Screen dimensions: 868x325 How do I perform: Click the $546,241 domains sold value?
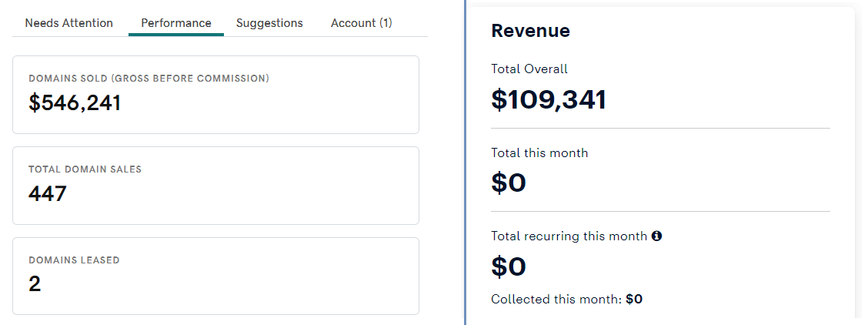75,103
